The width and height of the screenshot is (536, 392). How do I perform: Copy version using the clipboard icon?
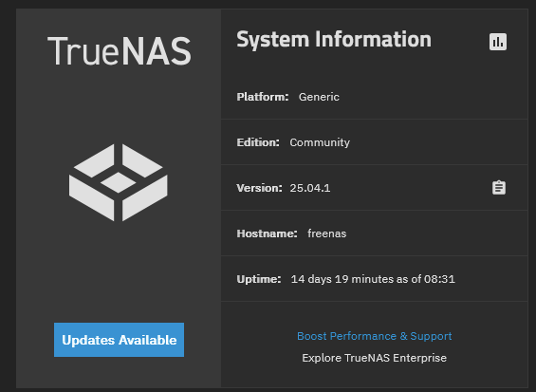499,187
